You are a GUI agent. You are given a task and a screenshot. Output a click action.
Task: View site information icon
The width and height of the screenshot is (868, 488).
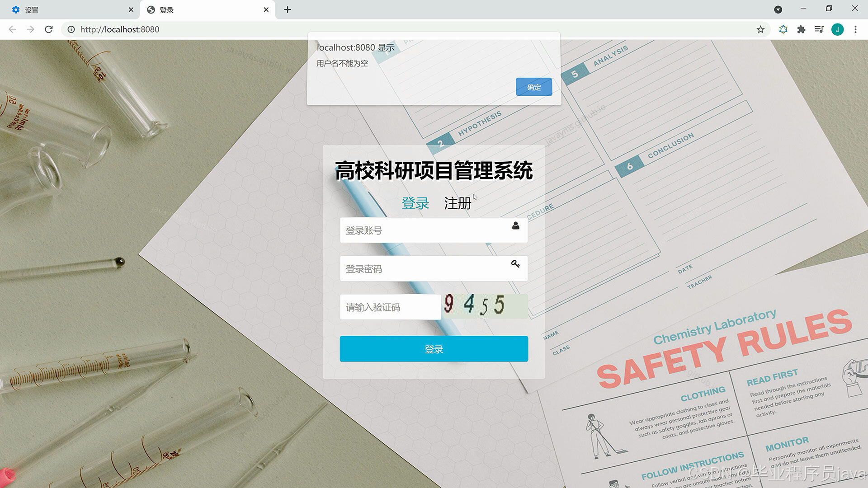(x=71, y=29)
